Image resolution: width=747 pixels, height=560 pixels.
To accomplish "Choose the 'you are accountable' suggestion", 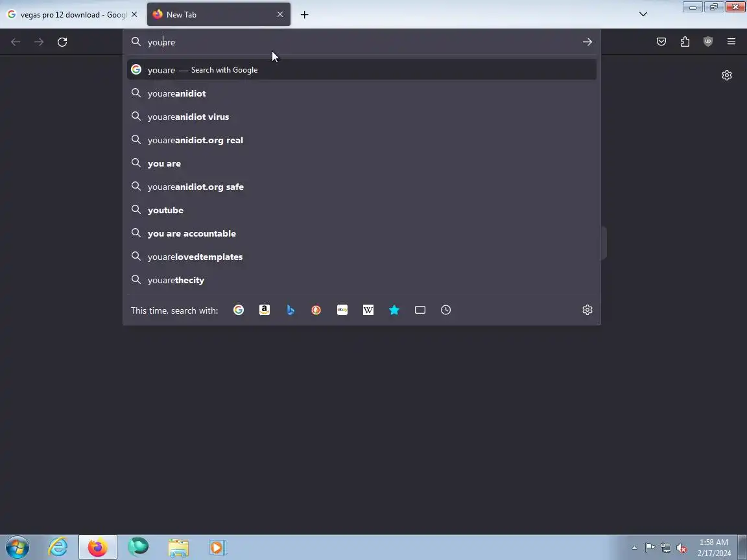I will [362, 233].
